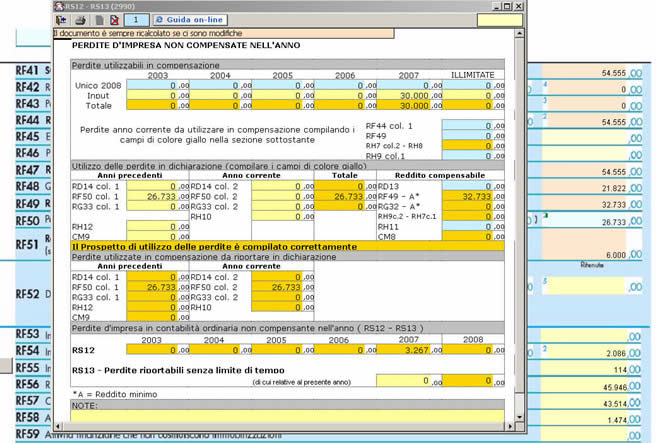This screenshot has width=656, height=443.
Task: Select Anni precedenti RF50 col. 1 field 26.733
Action: click(152, 197)
